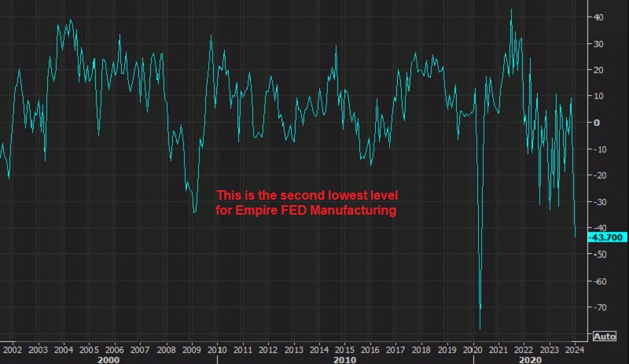Click the 'Empire FED Manufacturing' annotation line
The image size is (629, 364).
(306, 210)
